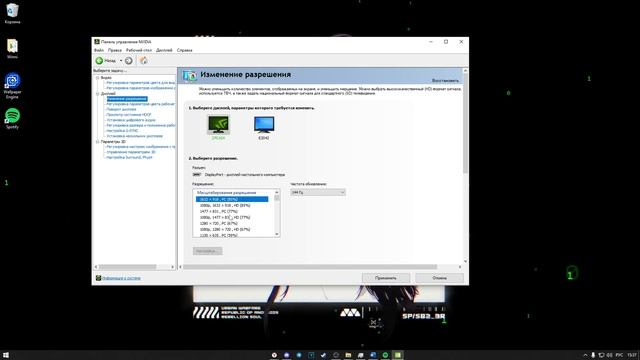
Task: Click main panel horizontal scrollbar thumb
Action: tap(311, 267)
